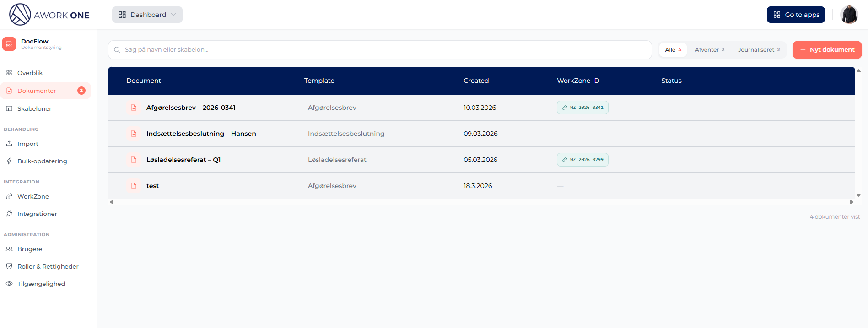Open WorkZone link WZ-2026-0299

pyautogui.click(x=582, y=160)
